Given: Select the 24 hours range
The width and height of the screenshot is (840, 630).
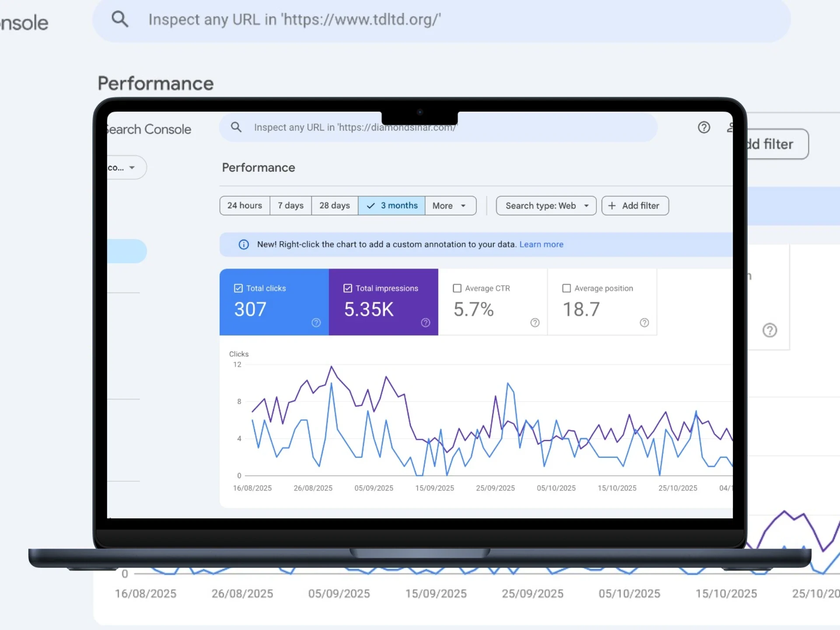Looking at the screenshot, I should pyautogui.click(x=245, y=206).
